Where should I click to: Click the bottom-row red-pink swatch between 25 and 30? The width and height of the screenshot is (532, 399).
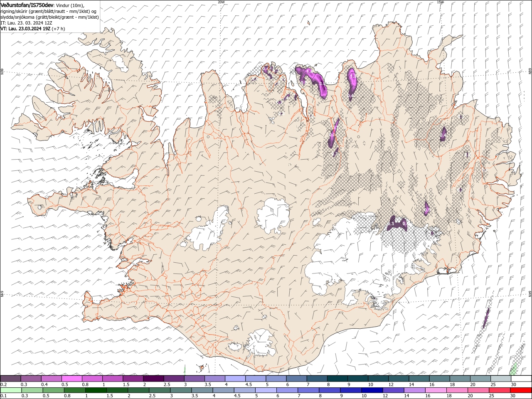click(x=499, y=390)
